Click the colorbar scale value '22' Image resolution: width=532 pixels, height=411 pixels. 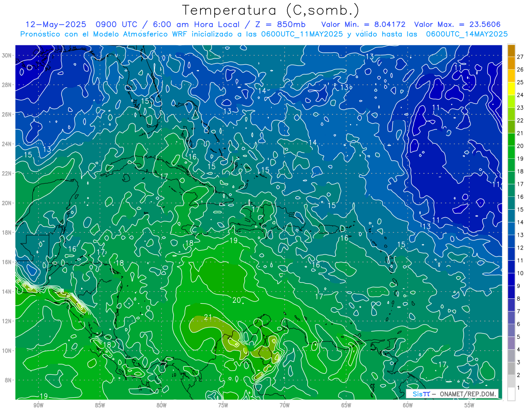pos(520,121)
